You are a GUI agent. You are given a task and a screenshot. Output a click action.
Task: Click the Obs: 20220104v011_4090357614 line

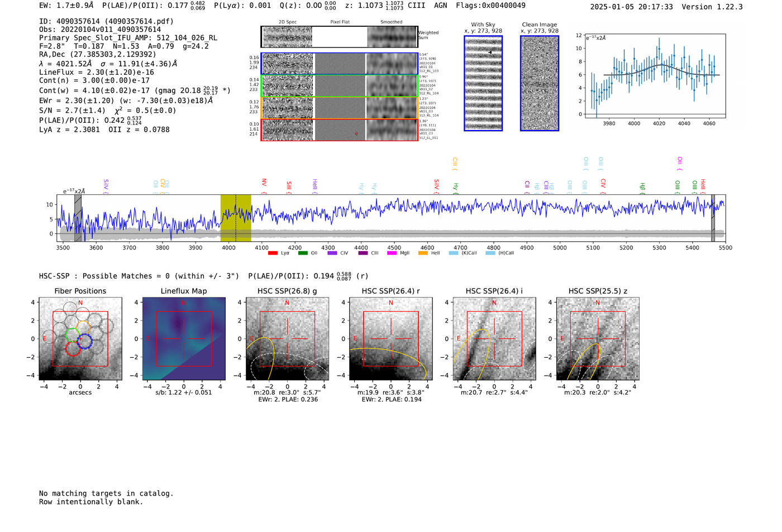(100, 30)
